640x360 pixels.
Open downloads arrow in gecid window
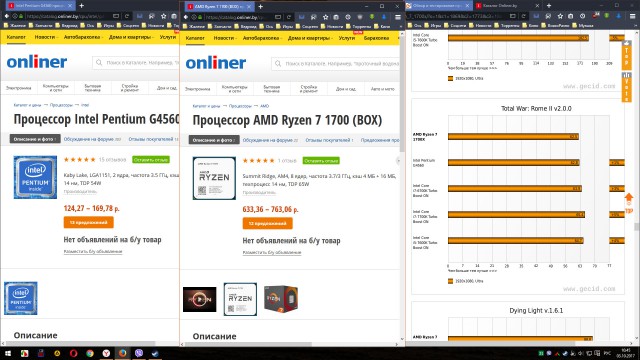pos(619,16)
